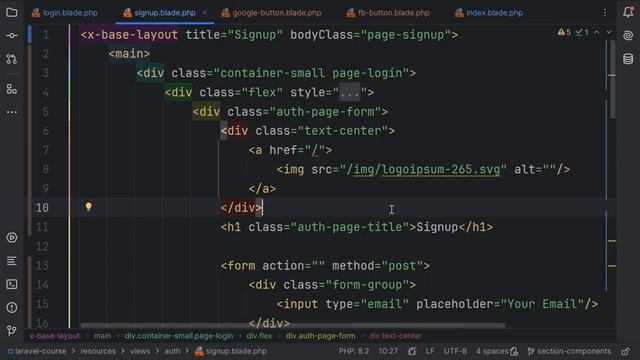Click the "form-group" class value
This screenshot has height=360, width=640.
point(367,285)
